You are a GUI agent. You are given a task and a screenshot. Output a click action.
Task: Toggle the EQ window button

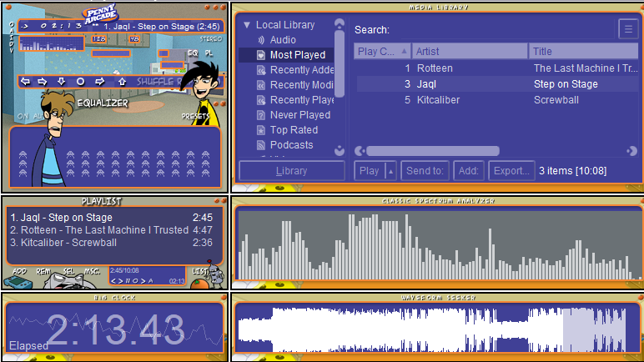(x=193, y=53)
